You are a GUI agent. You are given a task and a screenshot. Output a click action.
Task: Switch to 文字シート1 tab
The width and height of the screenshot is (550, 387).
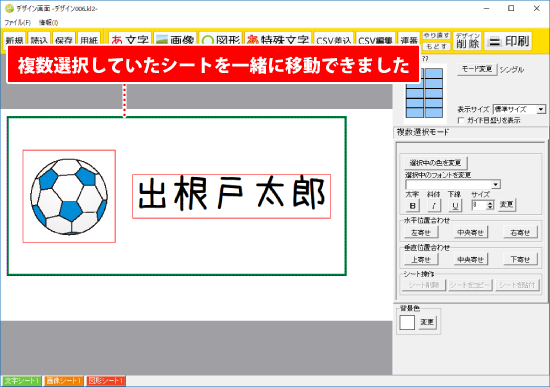[22, 381]
